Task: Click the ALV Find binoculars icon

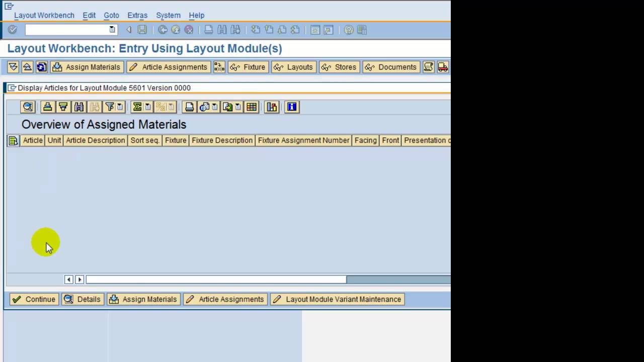Action: coord(78,107)
